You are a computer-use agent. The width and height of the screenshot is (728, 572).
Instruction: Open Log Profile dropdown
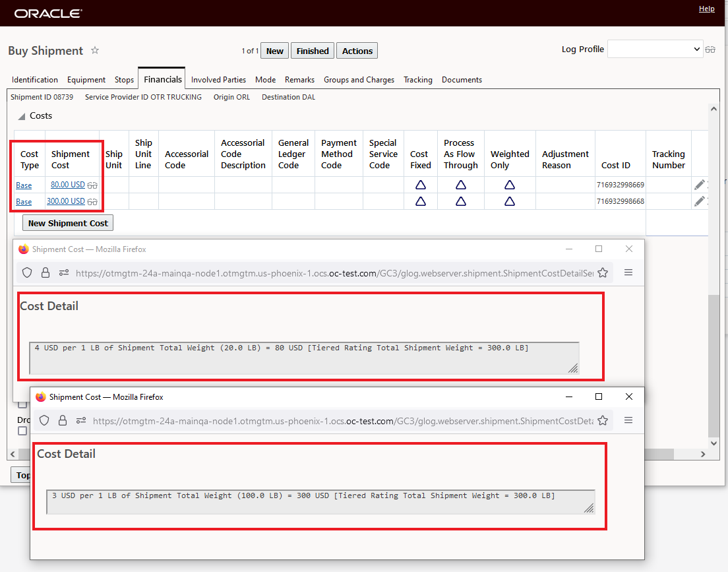(655, 49)
